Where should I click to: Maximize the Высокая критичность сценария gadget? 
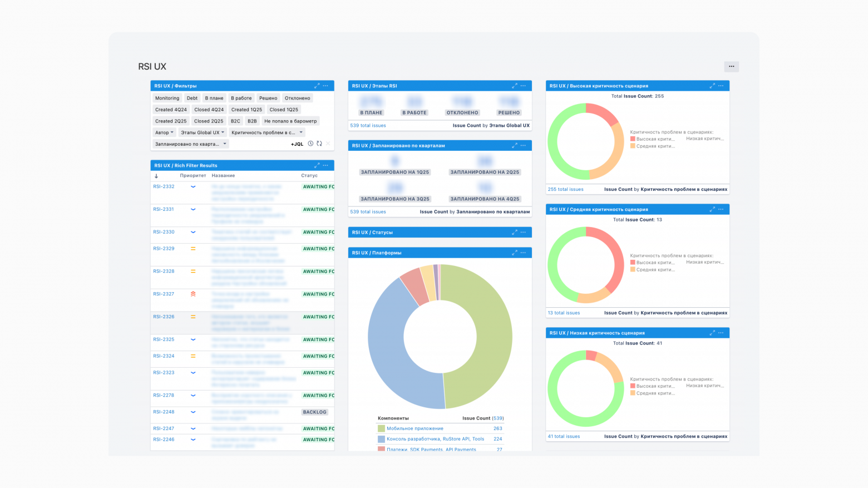click(712, 86)
